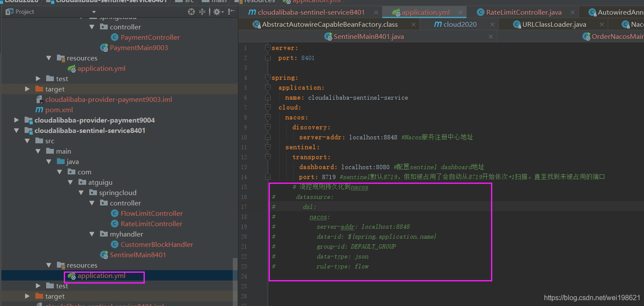
Task: Fold the spring block at line 4
Action: (268, 78)
